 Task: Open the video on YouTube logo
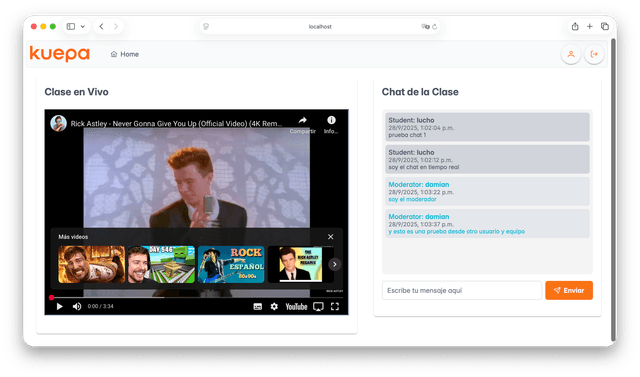click(x=296, y=306)
